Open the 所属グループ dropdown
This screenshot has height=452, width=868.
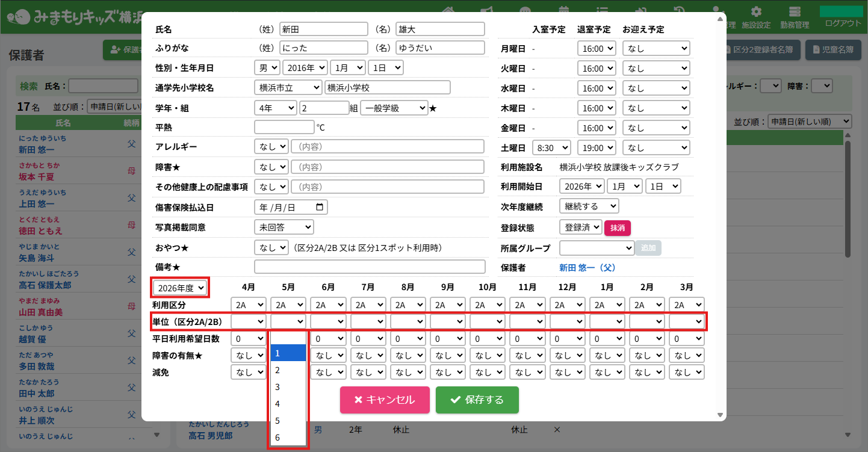(597, 248)
